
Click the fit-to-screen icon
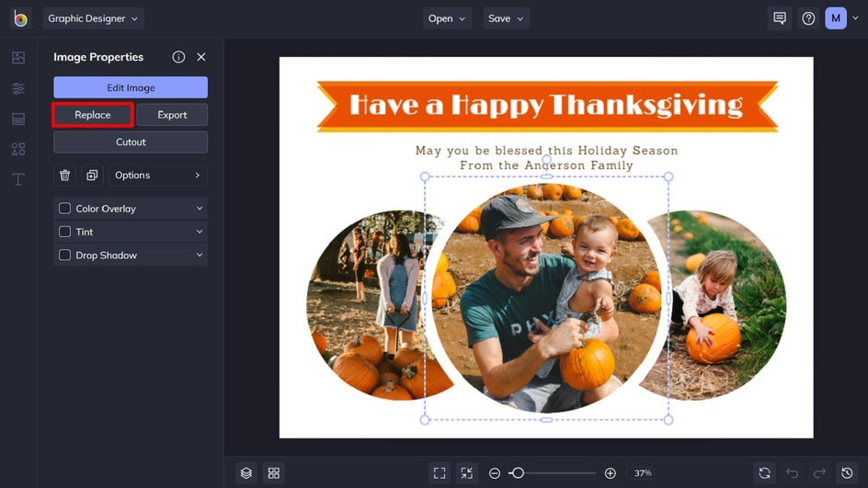[440, 473]
